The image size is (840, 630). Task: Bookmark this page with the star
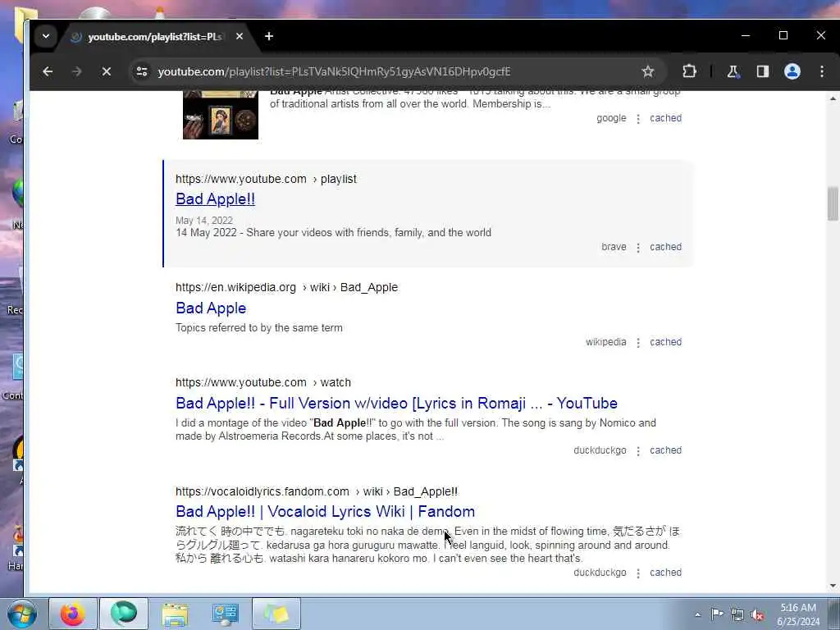[x=648, y=71]
